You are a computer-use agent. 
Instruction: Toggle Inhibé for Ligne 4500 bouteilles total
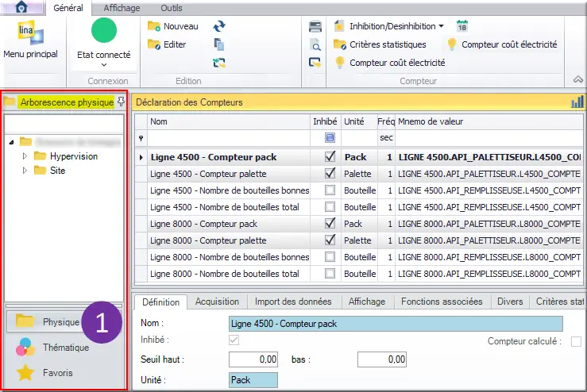coord(330,206)
